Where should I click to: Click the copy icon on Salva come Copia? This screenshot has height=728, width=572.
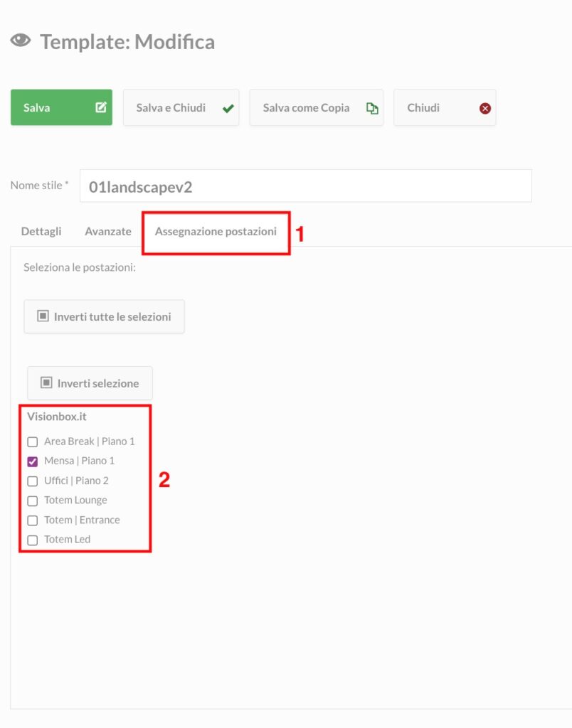coord(372,108)
